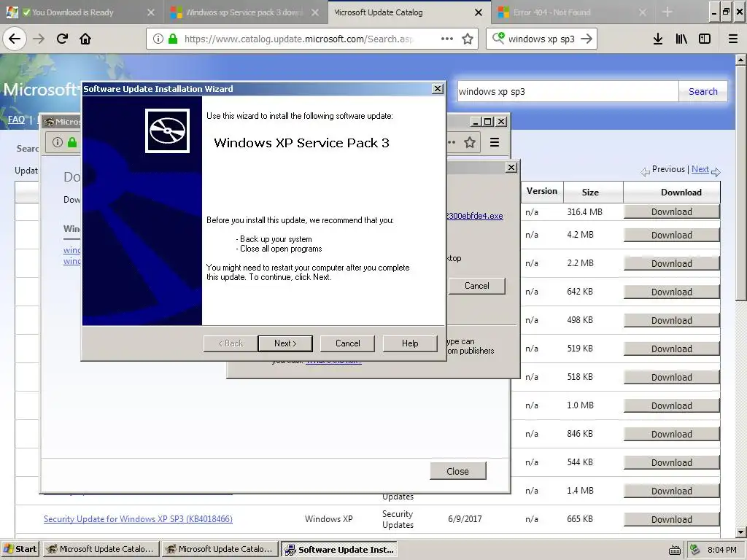Reload the page with the refresh icon
The width and height of the screenshot is (747, 560).
tap(63, 39)
